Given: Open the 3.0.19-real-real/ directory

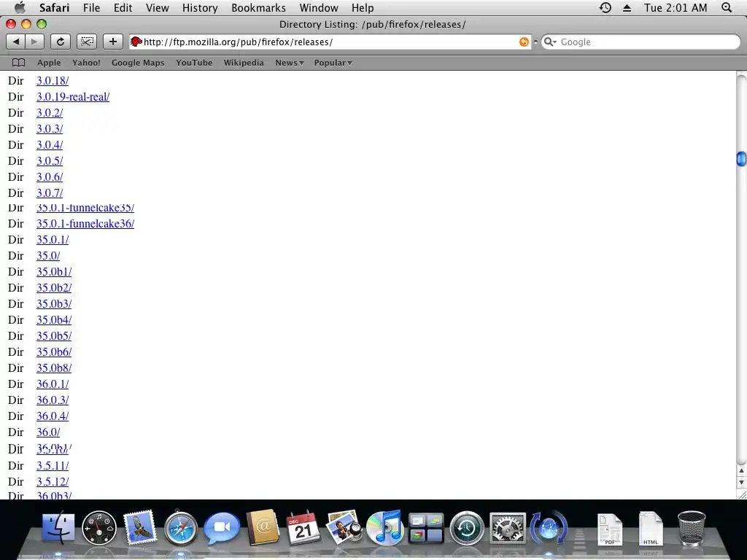Looking at the screenshot, I should tap(73, 97).
